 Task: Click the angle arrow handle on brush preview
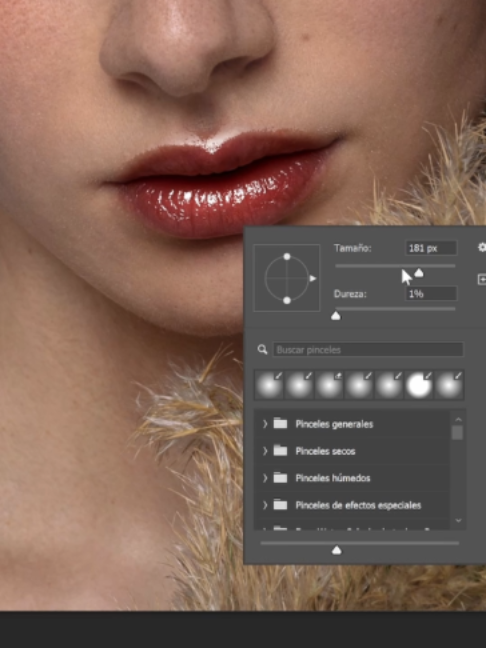pos(313,279)
